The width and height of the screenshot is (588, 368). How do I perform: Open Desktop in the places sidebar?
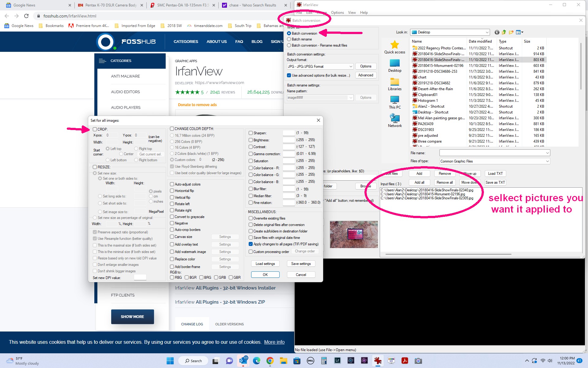[x=394, y=66]
